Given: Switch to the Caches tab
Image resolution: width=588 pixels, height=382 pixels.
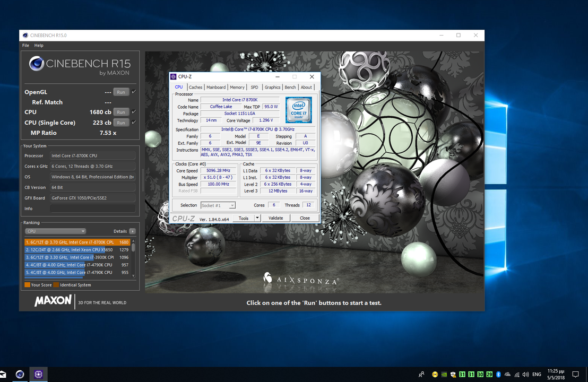Looking at the screenshot, I should point(195,87).
